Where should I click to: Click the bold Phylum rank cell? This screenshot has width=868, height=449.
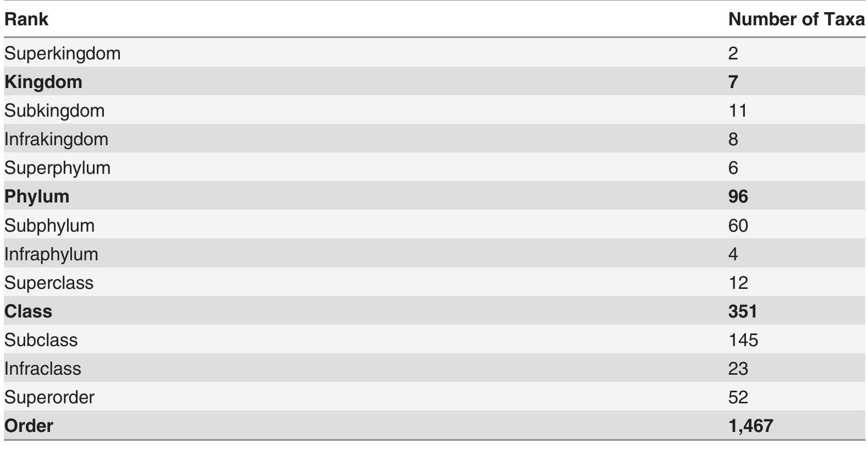(37, 196)
